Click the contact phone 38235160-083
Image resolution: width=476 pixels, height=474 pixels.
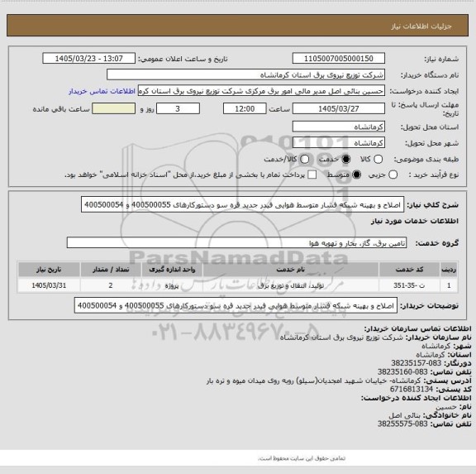[402, 372]
